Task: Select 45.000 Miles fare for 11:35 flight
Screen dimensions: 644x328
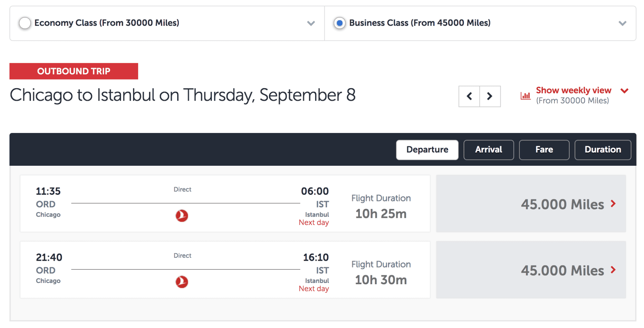Action: click(531, 204)
